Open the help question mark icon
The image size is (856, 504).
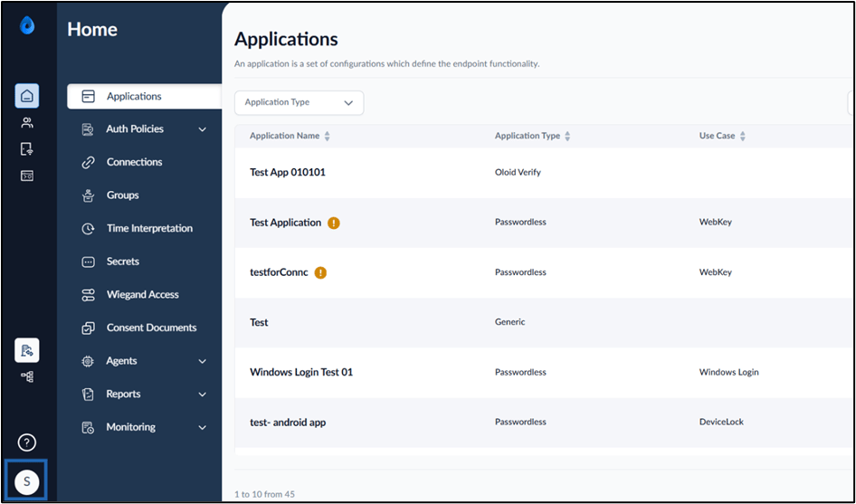[x=27, y=442]
